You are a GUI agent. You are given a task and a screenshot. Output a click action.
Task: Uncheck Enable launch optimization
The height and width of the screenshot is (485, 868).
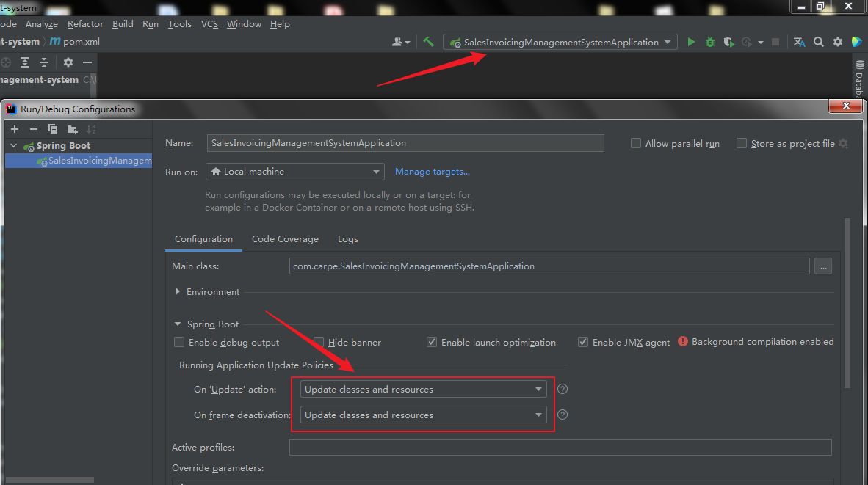coord(432,343)
